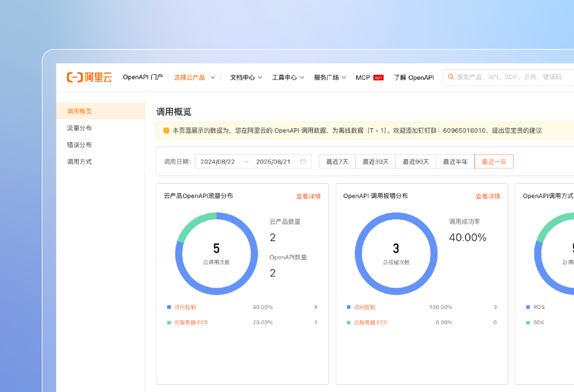This screenshot has width=574, height=392.
Task: Select 调用方式 in the sidebar
Action: 100,162
